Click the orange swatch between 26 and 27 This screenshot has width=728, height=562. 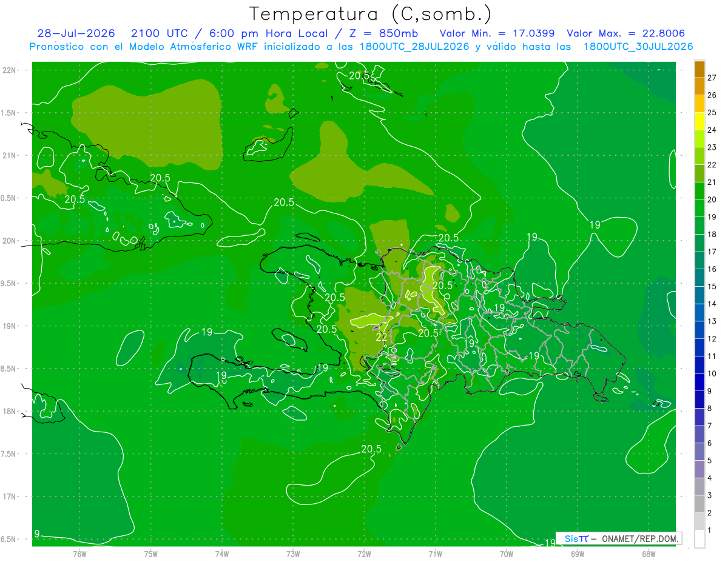point(699,86)
